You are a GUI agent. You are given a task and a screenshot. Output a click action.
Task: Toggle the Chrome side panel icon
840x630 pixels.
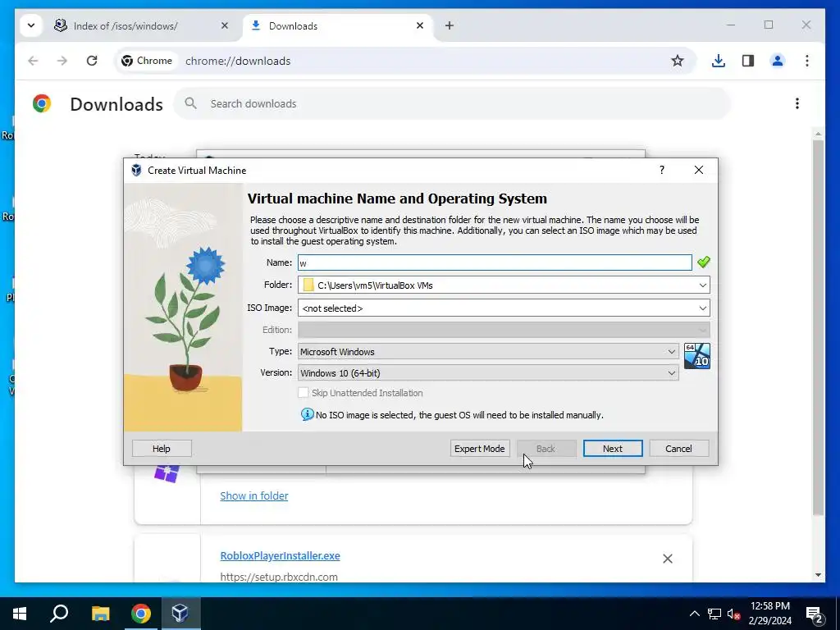tap(748, 61)
